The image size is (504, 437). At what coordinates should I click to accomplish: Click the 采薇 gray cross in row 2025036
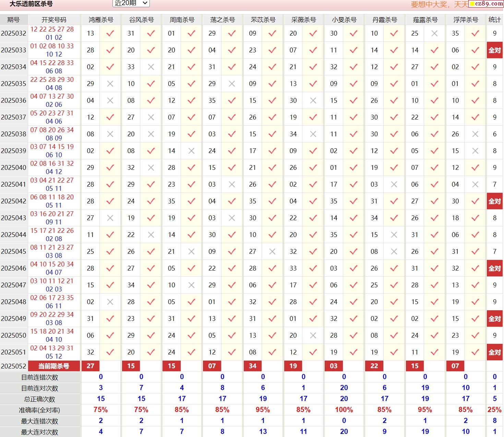313,101
